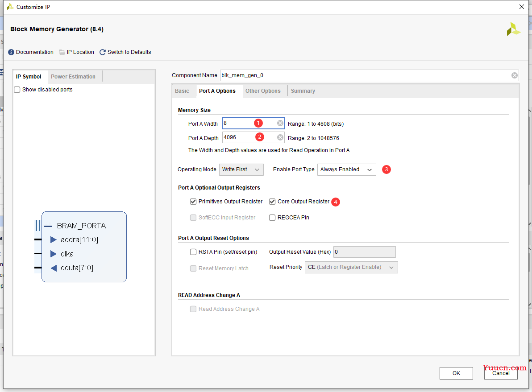Viewport: 532px width, 392px height.
Task: Click the Xilinx logo at top right
Action: 513,29
